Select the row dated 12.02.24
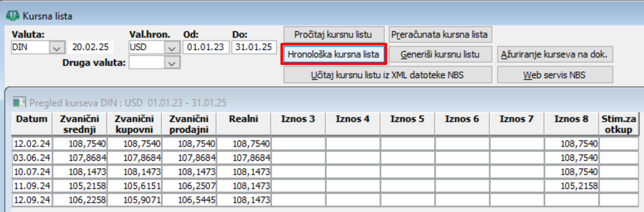 coord(325,144)
